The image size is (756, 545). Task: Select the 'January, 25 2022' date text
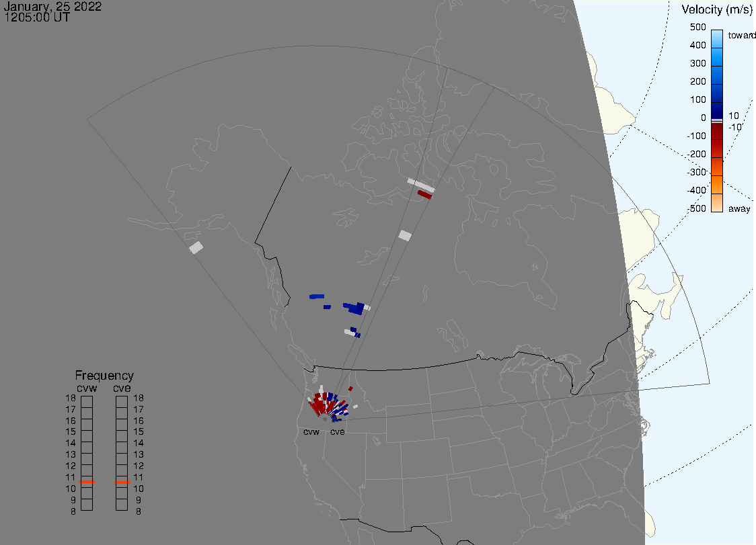pyautogui.click(x=52, y=6)
